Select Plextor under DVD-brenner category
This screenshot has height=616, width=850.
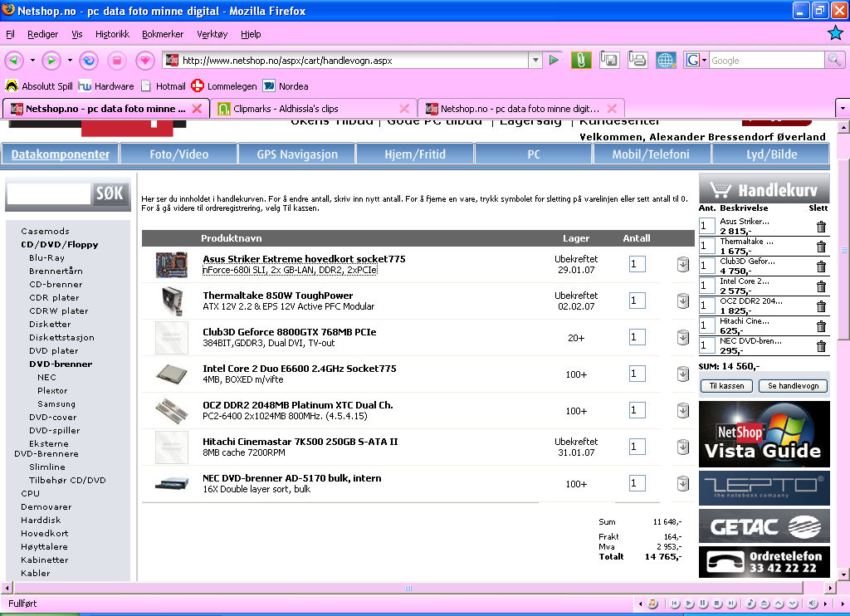point(52,390)
